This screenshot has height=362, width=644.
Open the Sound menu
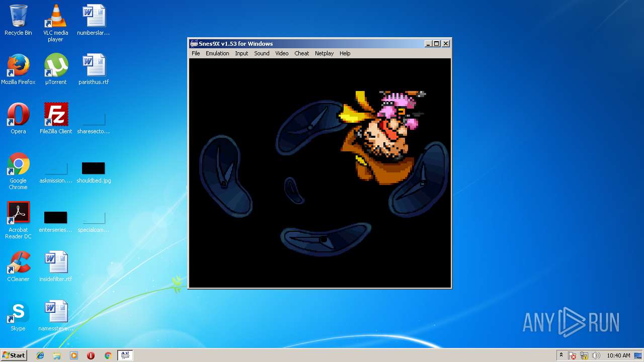(x=262, y=53)
